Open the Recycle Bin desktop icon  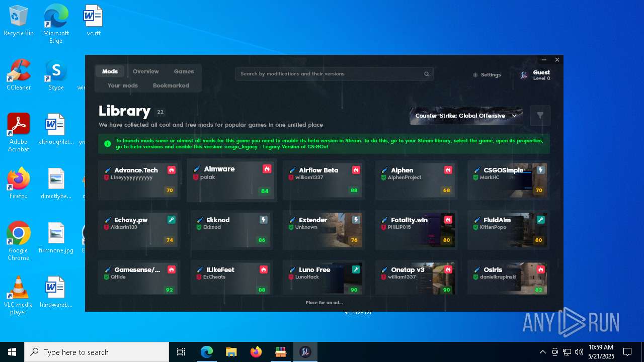[x=19, y=21]
